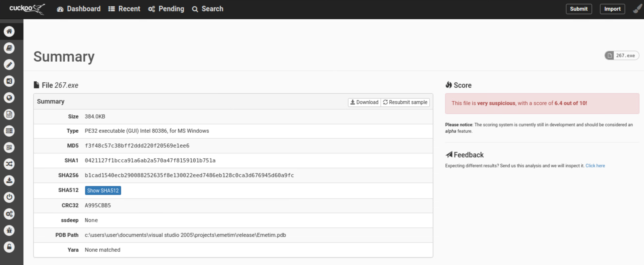Select the pencil Extracted Artifacts icon
The width and height of the screenshot is (644, 265).
(x=9, y=65)
